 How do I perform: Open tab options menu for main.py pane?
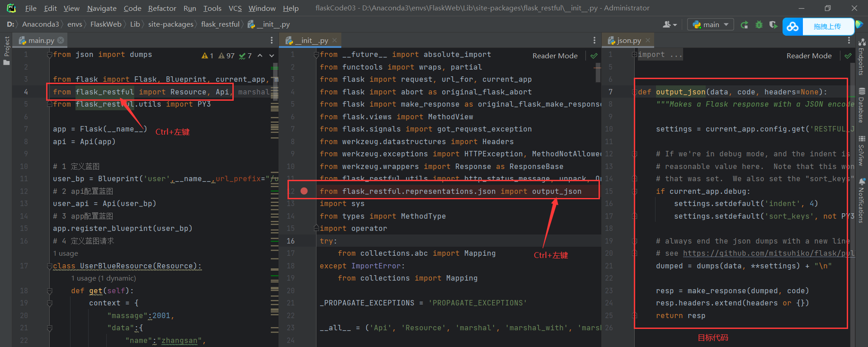pos(272,40)
